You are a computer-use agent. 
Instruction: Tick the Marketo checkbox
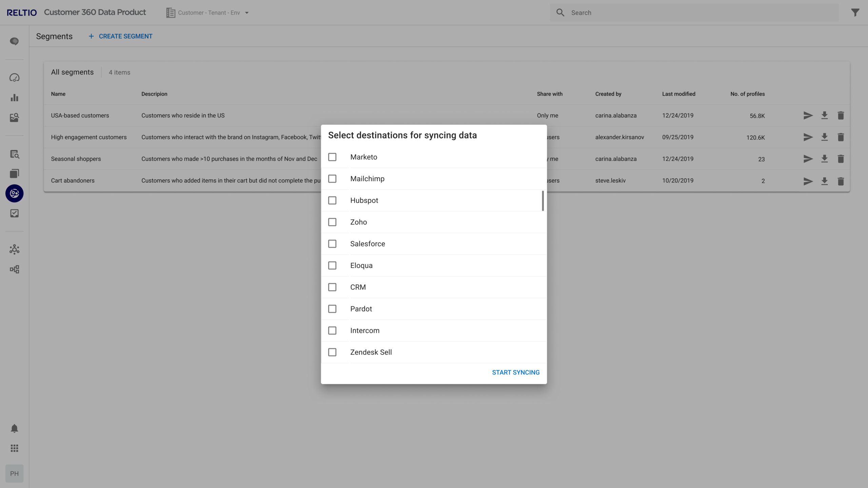tap(332, 157)
